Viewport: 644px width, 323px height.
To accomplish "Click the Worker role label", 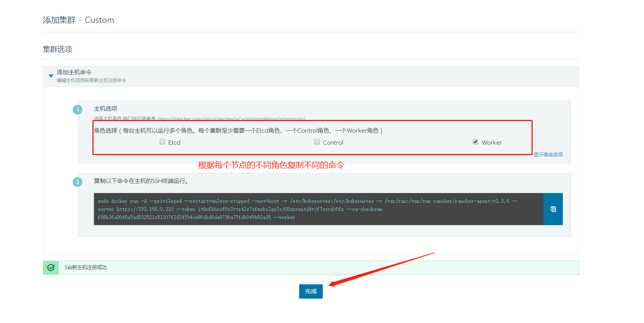I will 492,142.
